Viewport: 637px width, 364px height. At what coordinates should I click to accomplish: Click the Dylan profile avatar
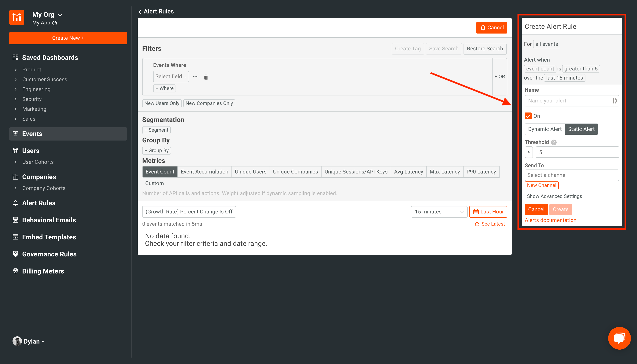[17, 341]
